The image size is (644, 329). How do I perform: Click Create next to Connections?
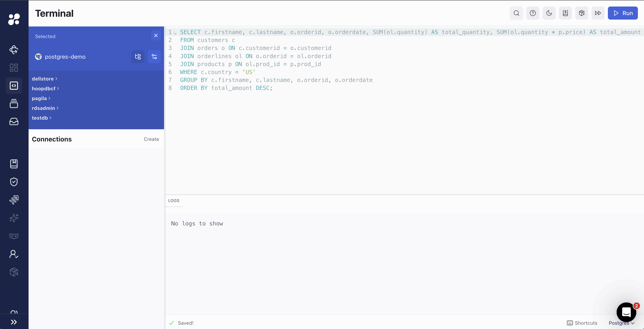click(151, 139)
